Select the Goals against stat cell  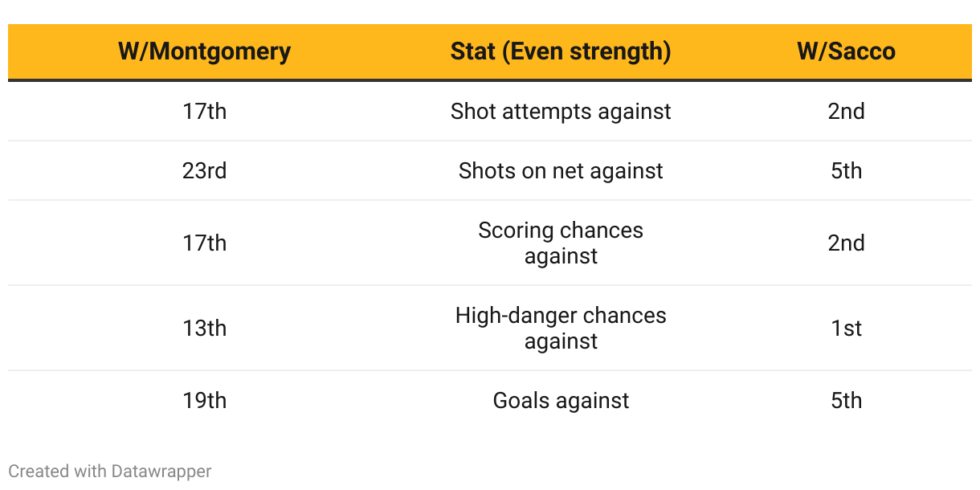(x=561, y=400)
